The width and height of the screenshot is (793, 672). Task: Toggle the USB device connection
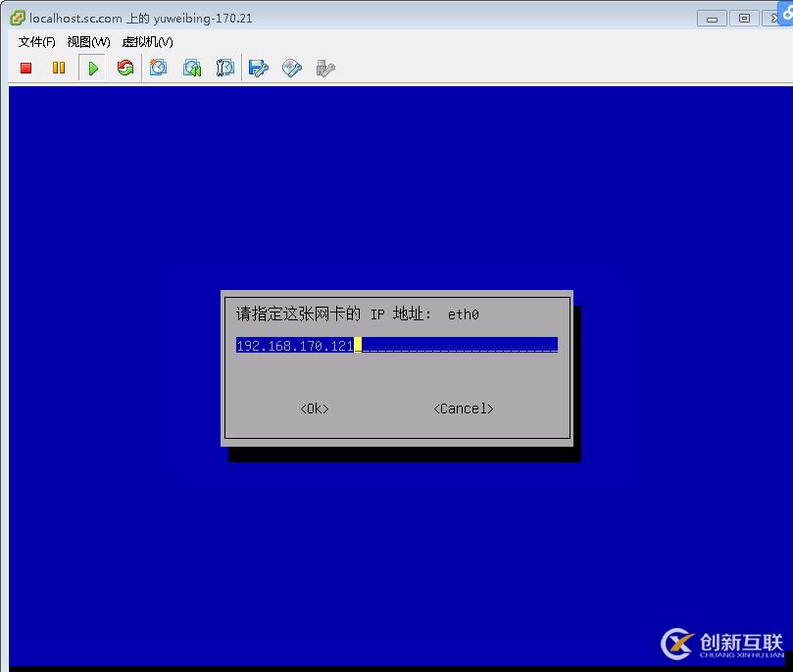pyautogui.click(x=323, y=68)
